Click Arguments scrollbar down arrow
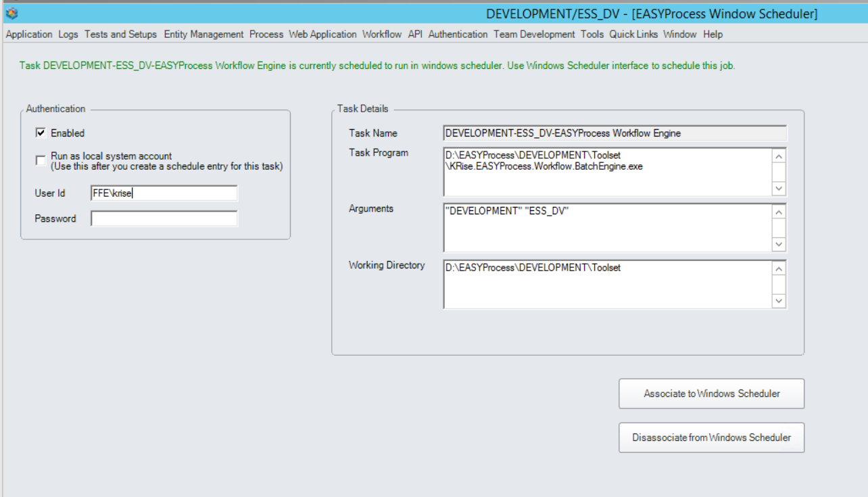This screenshot has width=868, height=497. coord(779,245)
